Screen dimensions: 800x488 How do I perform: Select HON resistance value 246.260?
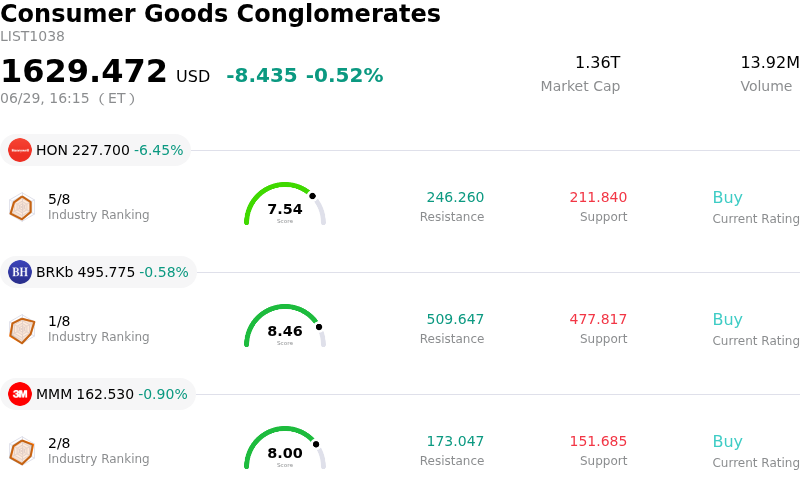[x=455, y=197]
